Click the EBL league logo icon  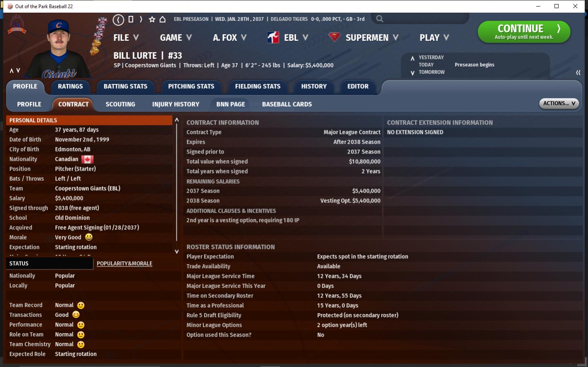[x=273, y=38]
